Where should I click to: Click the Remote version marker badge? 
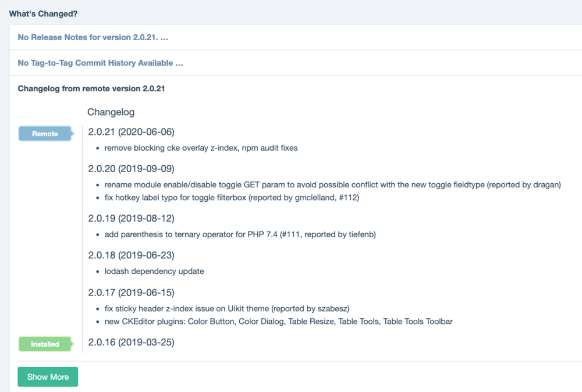45,133
